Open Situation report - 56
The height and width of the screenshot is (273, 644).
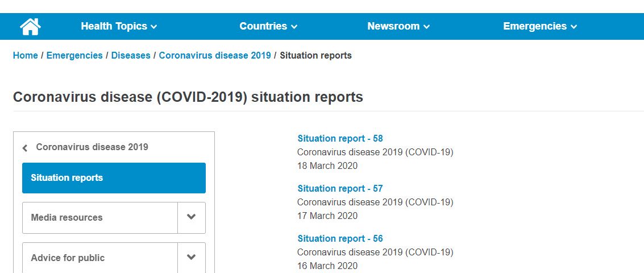340,238
